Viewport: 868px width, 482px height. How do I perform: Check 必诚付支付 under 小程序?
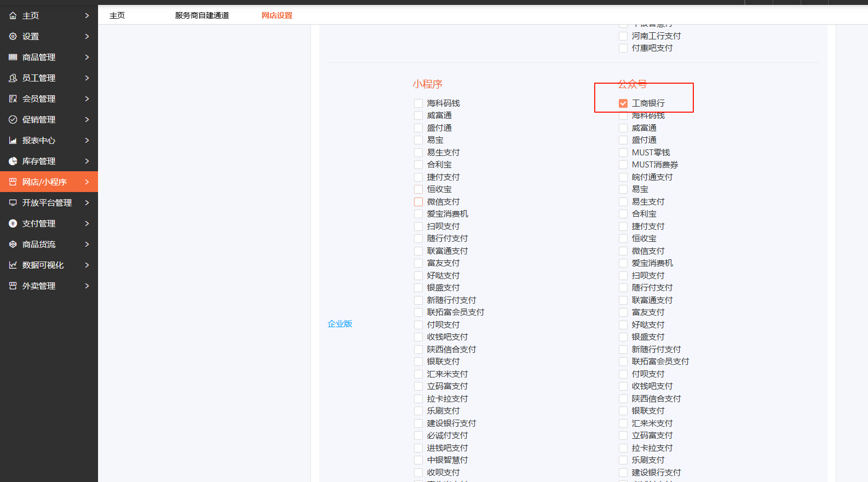tap(418, 435)
